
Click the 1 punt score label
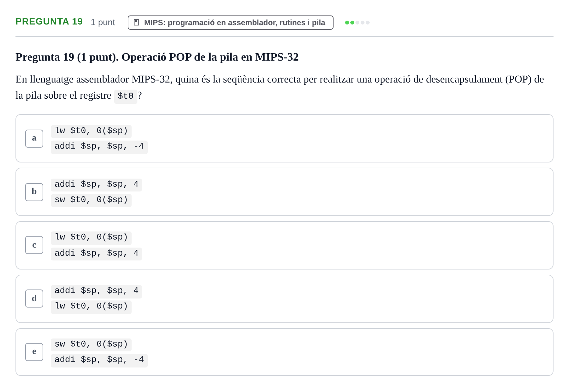click(x=103, y=22)
